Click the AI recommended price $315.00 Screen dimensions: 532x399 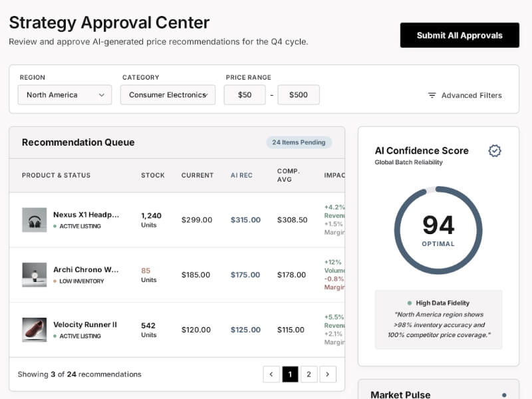(x=245, y=220)
